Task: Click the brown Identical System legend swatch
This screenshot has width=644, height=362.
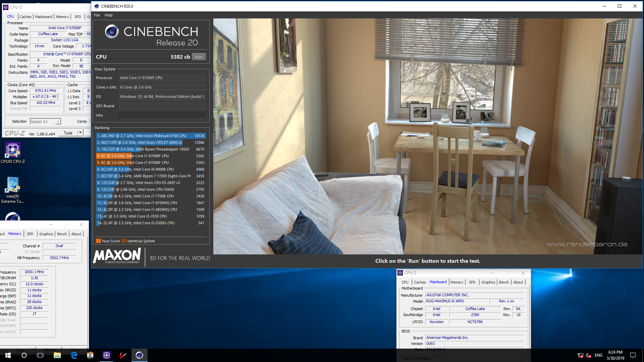Action: [x=124, y=241]
